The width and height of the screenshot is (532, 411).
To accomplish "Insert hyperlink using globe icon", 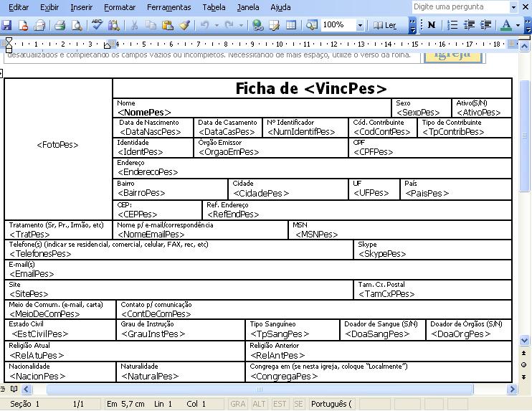I will (x=258, y=25).
